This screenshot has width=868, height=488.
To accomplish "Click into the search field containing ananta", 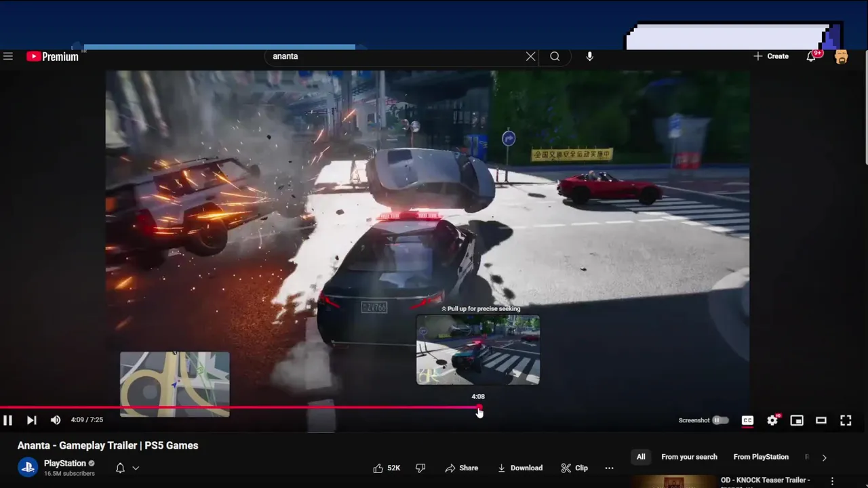I will pos(397,56).
